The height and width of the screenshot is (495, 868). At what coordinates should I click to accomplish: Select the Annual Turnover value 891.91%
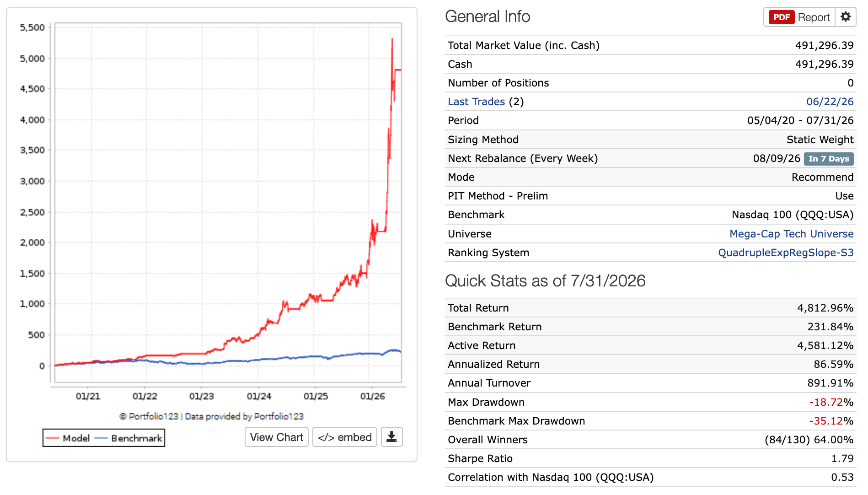coord(830,383)
